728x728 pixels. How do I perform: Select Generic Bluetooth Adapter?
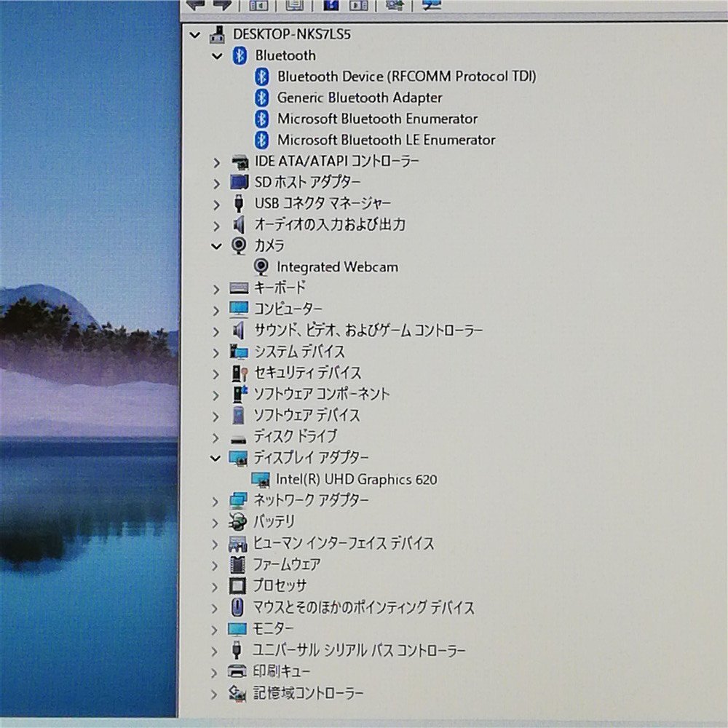tap(359, 98)
